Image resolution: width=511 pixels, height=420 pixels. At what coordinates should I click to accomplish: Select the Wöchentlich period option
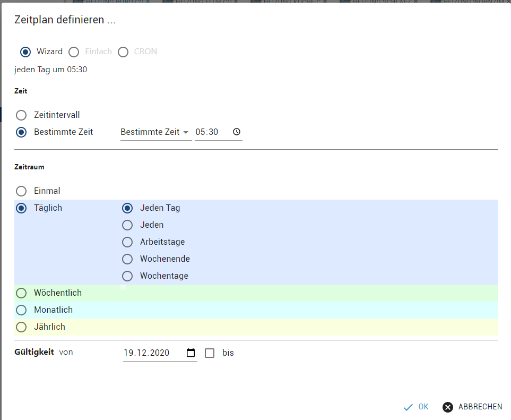[21, 293]
